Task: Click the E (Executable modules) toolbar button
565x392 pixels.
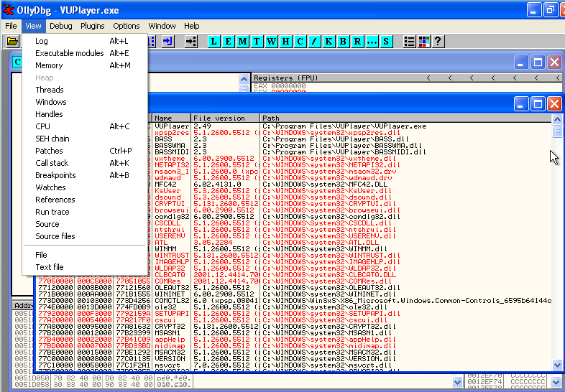Action: (x=228, y=42)
